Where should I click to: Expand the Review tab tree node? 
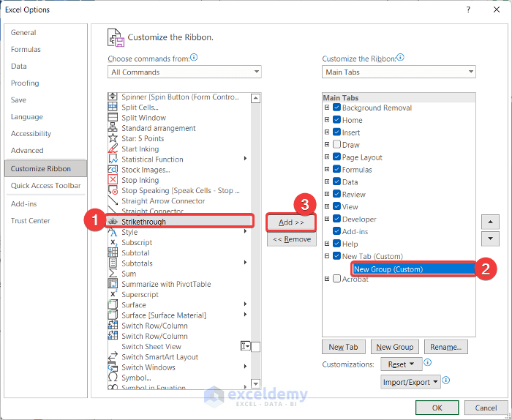[327, 194]
